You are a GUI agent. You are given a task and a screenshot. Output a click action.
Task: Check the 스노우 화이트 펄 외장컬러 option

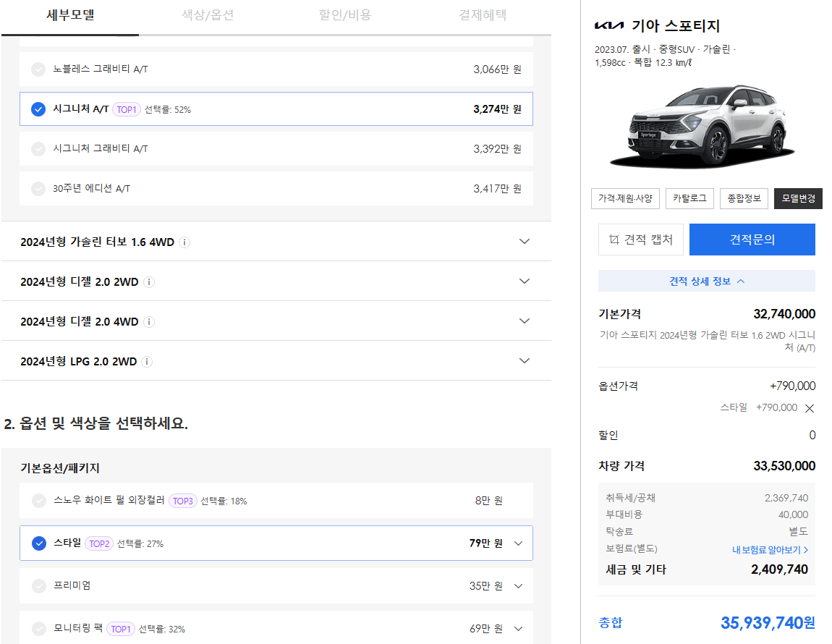pos(39,501)
